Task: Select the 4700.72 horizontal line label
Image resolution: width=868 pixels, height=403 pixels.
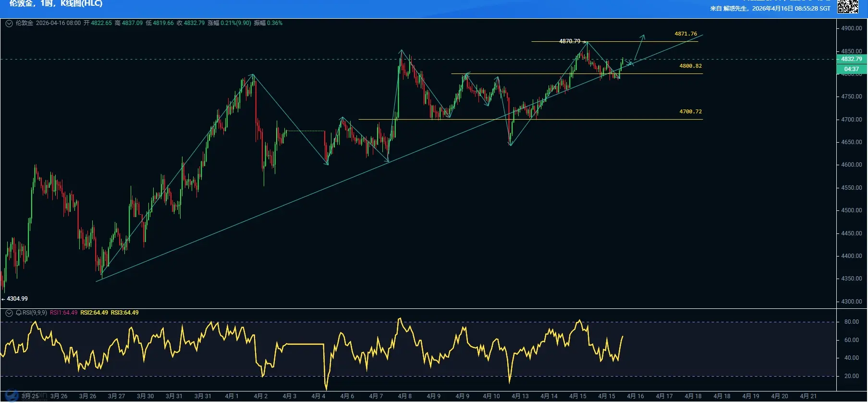Action: pos(690,111)
